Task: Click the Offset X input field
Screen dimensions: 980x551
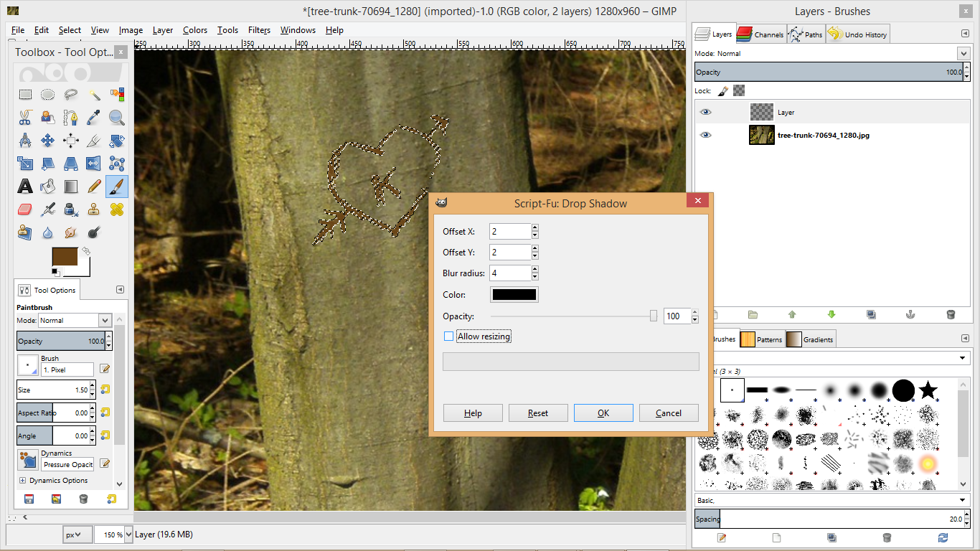Action: point(510,231)
